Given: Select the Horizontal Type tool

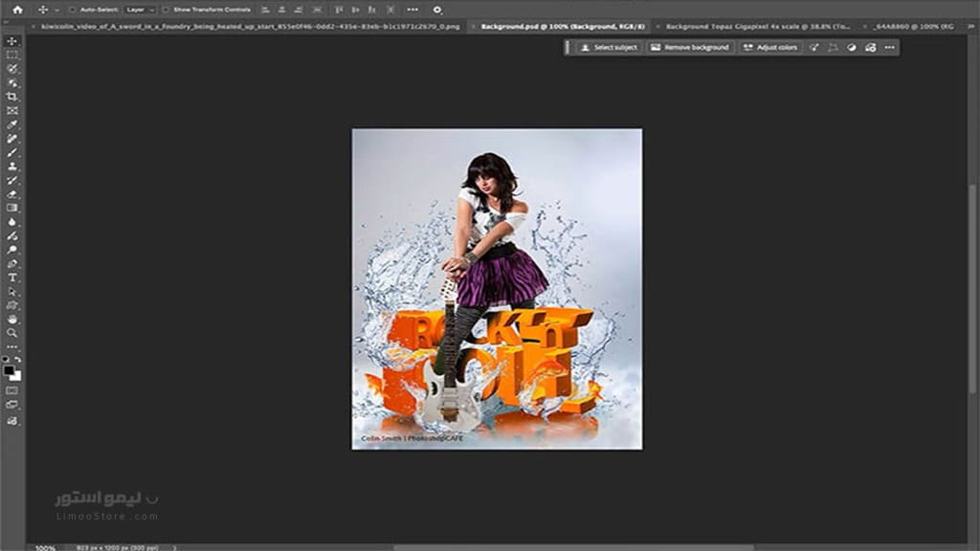Looking at the screenshot, I should pyautogui.click(x=11, y=277).
